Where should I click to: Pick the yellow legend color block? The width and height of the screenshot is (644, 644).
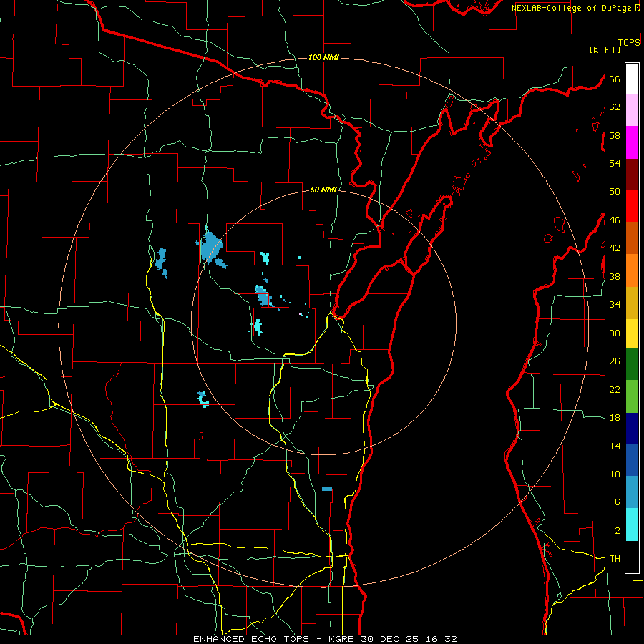click(632, 333)
